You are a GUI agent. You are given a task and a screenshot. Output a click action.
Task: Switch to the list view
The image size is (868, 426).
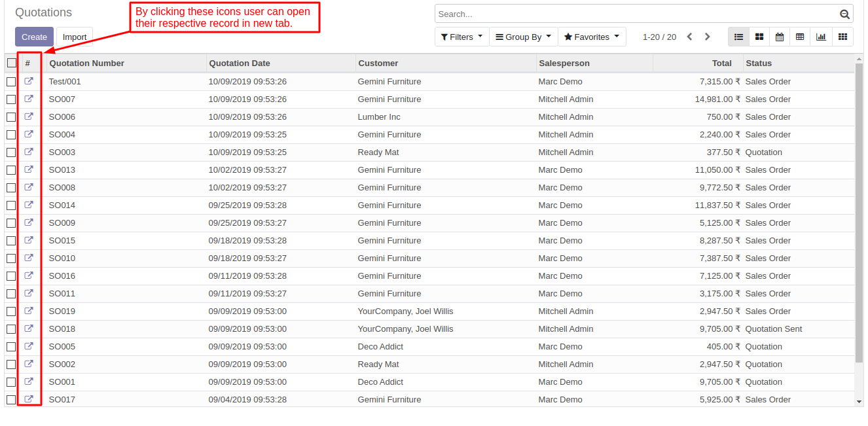pyautogui.click(x=738, y=37)
